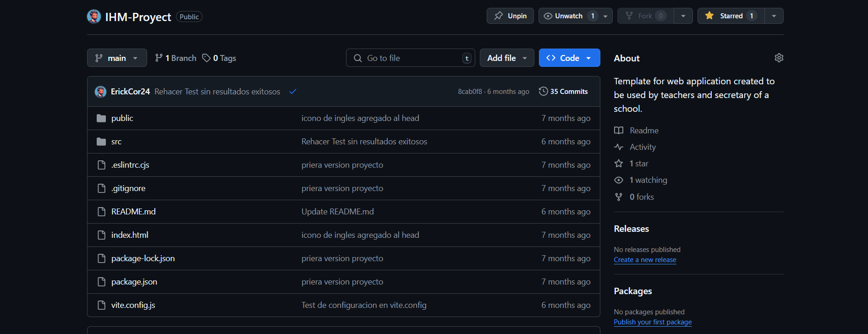
Task: Click the Activity pulse icon
Action: [619, 147]
